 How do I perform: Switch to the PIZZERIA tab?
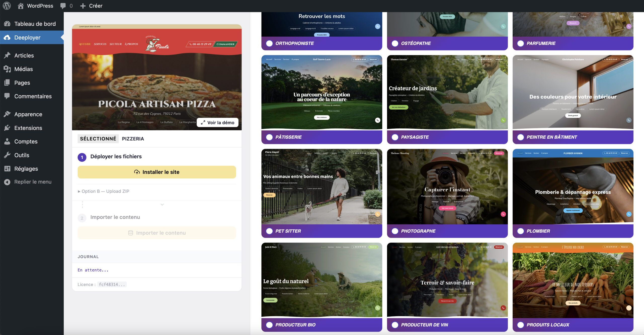pos(133,138)
